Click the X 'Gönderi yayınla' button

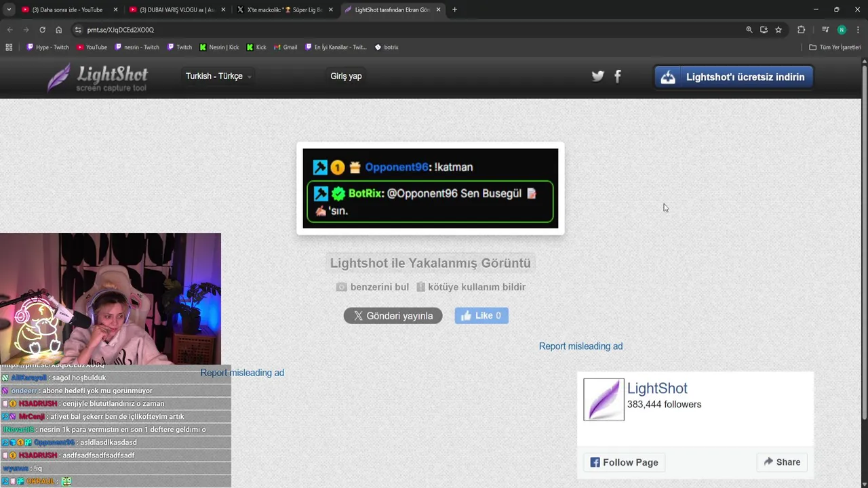click(393, 316)
